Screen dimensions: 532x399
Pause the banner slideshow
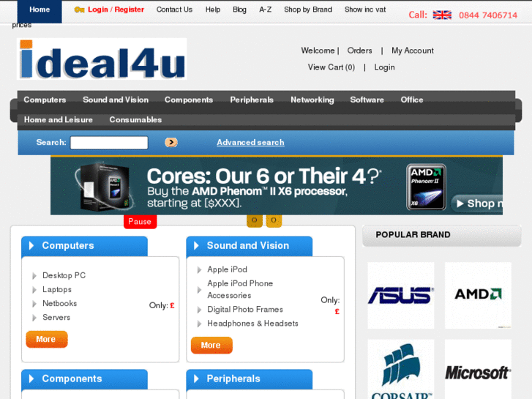pos(140,222)
